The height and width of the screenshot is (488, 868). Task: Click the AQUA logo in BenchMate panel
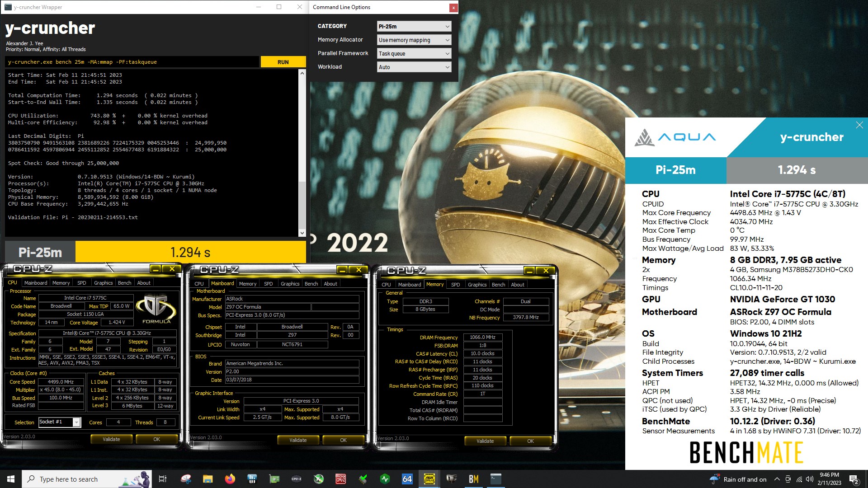point(675,137)
